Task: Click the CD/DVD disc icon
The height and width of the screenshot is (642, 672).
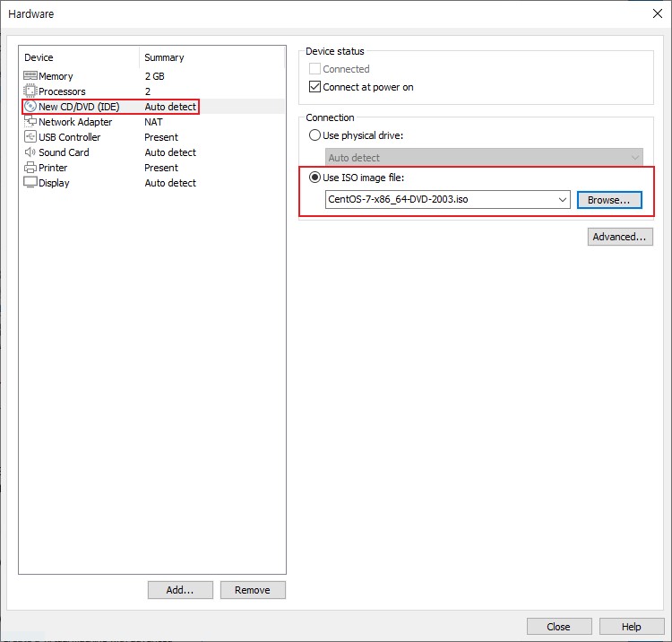Action: (x=30, y=107)
